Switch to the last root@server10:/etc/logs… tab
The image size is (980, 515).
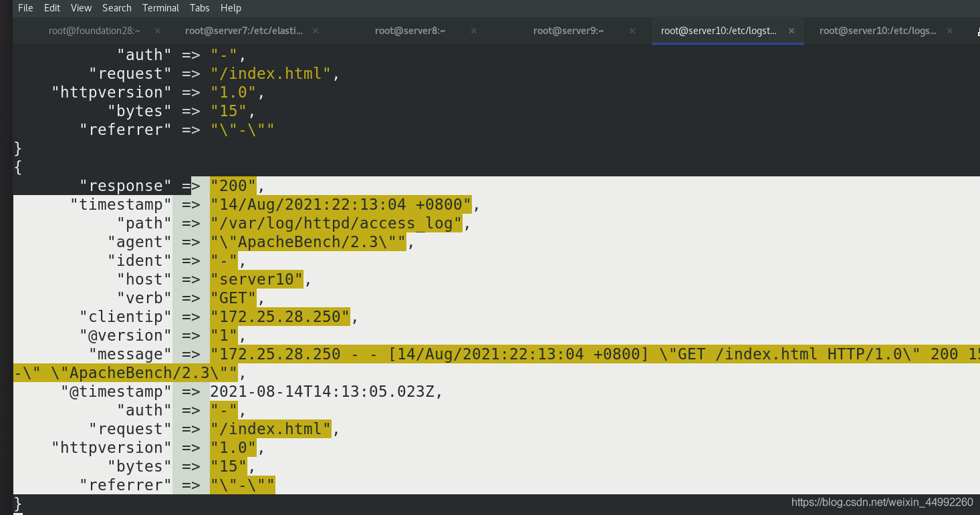click(x=878, y=31)
